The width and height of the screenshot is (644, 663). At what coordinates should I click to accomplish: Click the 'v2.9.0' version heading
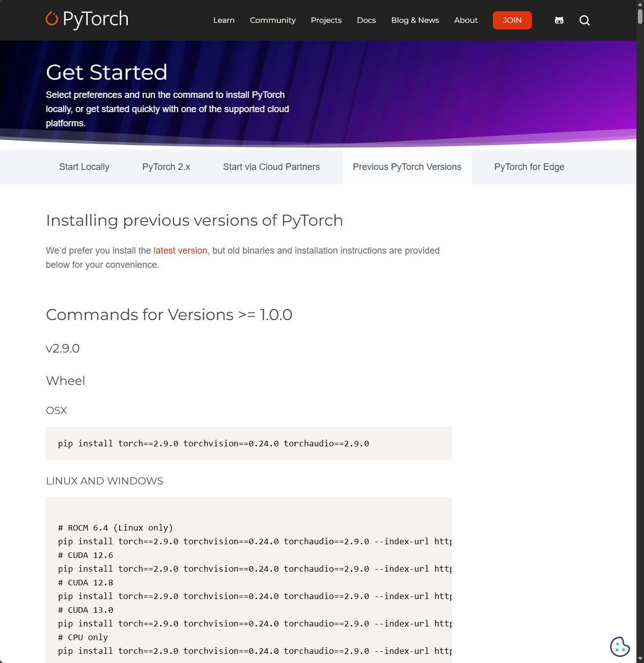tap(63, 348)
